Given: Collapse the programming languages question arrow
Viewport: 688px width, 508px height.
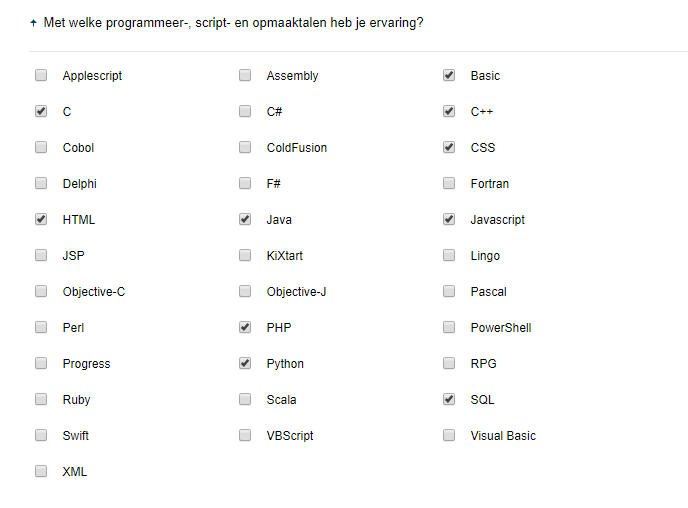Looking at the screenshot, I should [34, 22].
